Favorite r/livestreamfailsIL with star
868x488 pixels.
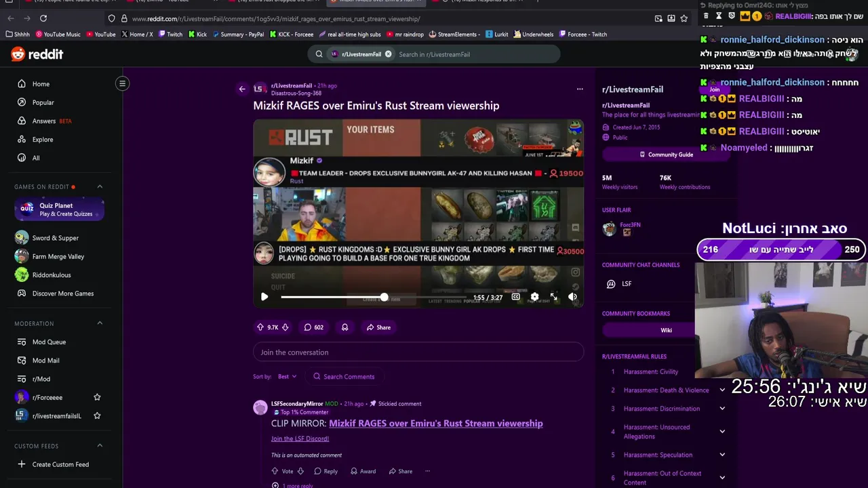(97, 415)
